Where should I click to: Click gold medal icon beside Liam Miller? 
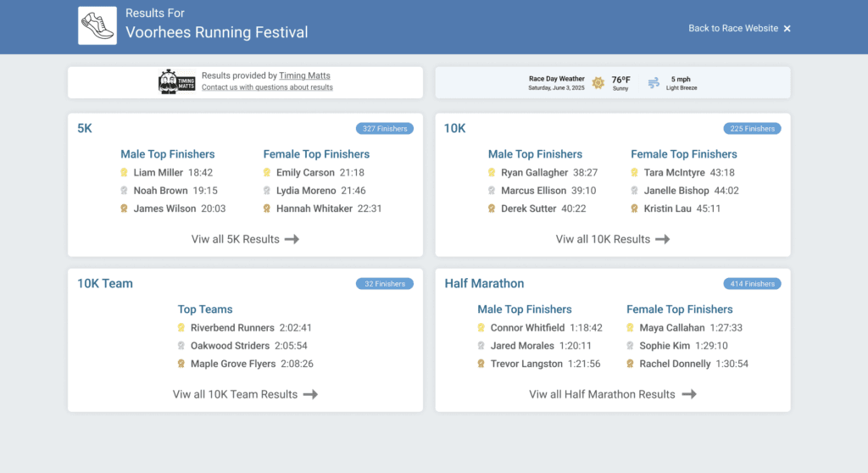[125, 173]
